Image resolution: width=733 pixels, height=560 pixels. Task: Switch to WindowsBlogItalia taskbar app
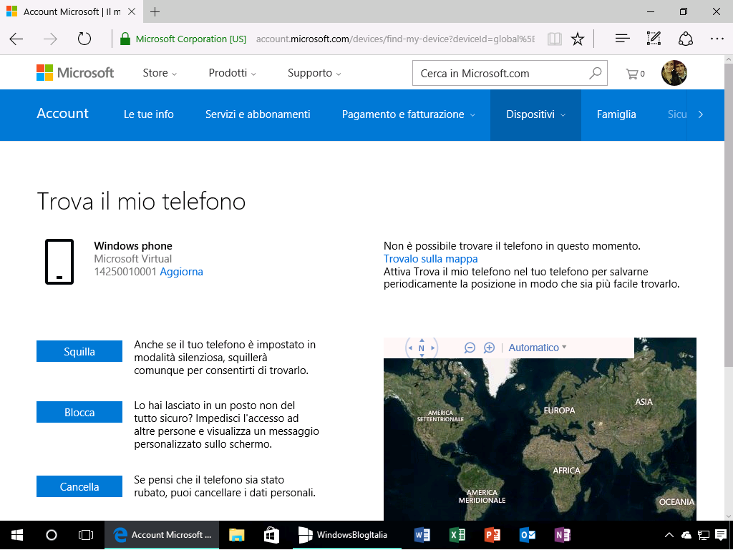point(346,535)
